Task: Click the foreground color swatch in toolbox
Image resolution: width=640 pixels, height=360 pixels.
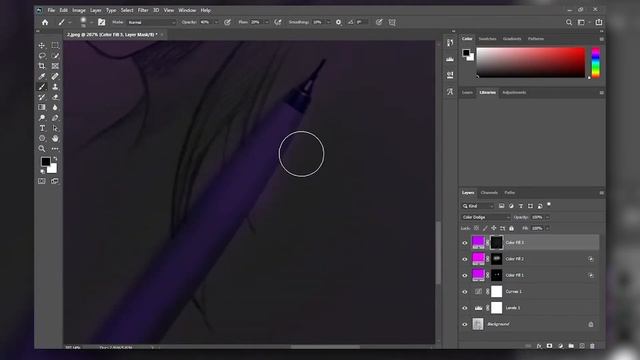Action: pyautogui.click(x=45, y=162)
